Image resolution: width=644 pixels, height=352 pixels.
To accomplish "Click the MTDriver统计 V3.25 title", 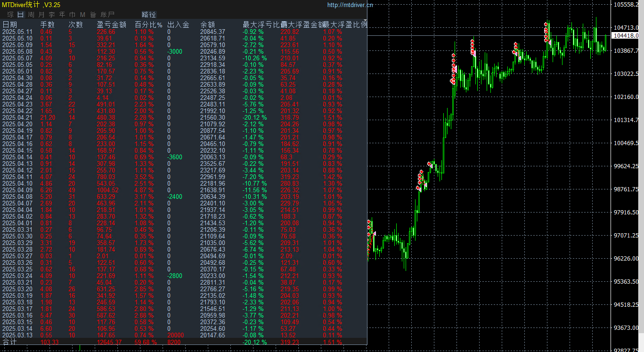I will click(x=31, y=5).
